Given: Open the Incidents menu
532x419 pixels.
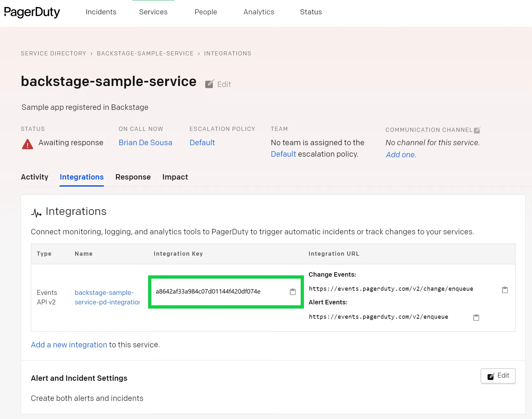Looking at the screenshot, I should 101,12.
